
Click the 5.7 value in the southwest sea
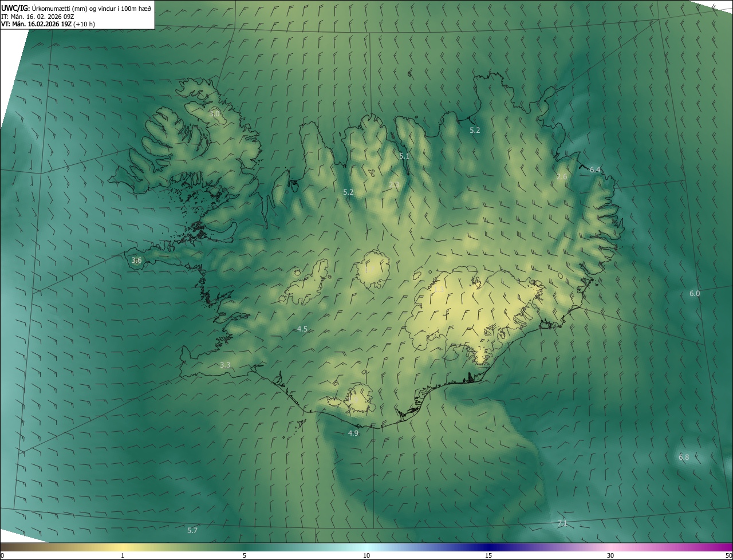click(x=192, y=530)
